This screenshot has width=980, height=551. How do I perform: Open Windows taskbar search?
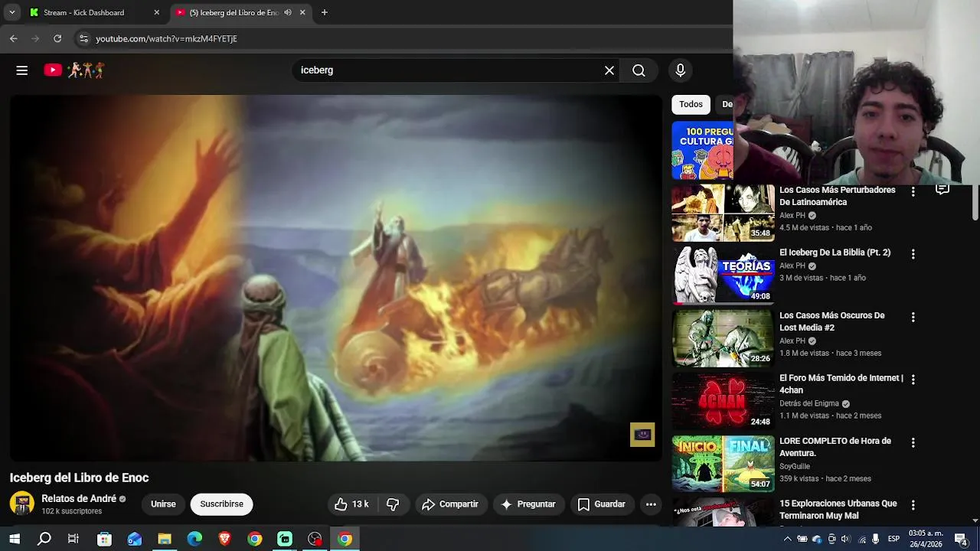coord(44,539)
